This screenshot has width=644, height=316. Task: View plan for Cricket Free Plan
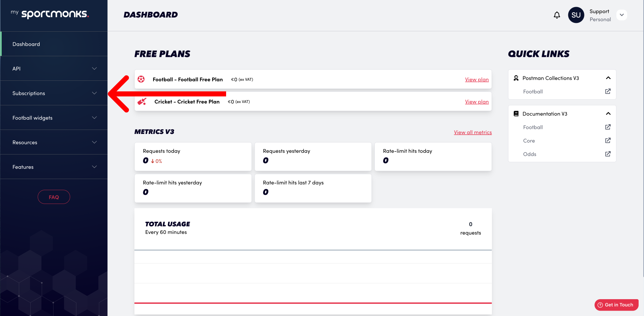pos(477,102)
